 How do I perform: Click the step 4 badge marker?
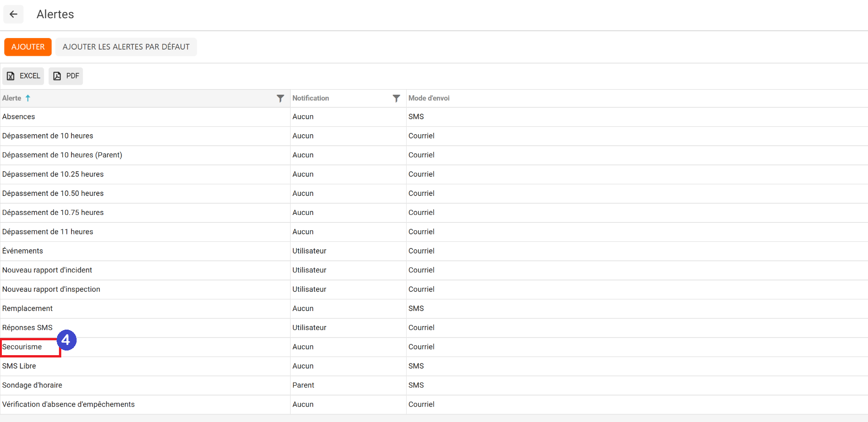click(66, 340)
